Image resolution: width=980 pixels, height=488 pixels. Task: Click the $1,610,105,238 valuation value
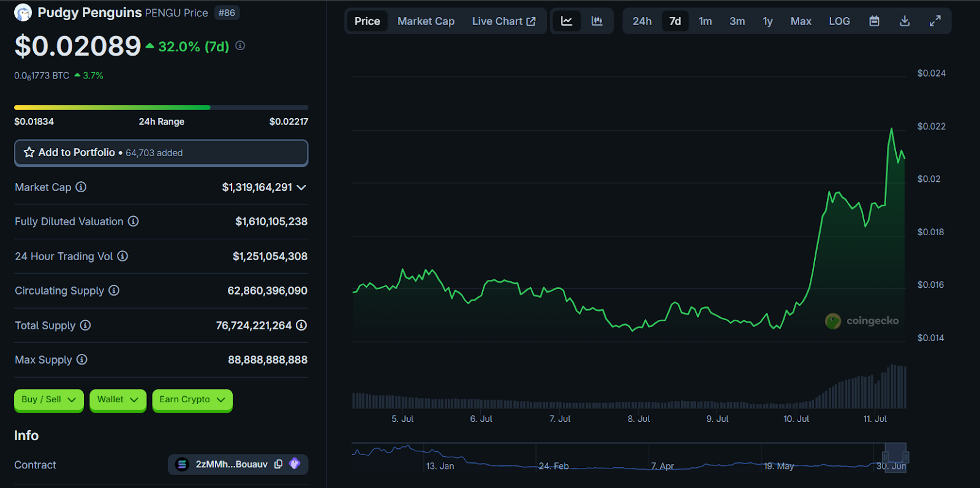point(271,222)
